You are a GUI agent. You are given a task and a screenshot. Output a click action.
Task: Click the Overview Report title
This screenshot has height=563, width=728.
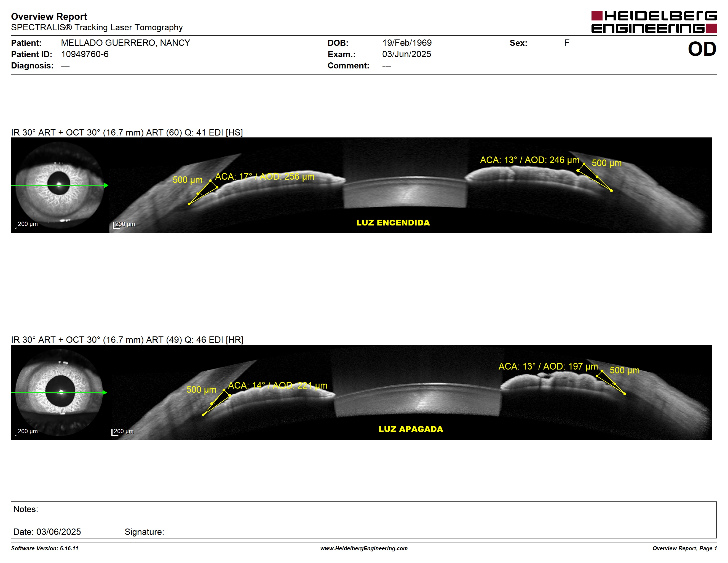(x=49, y=16)
